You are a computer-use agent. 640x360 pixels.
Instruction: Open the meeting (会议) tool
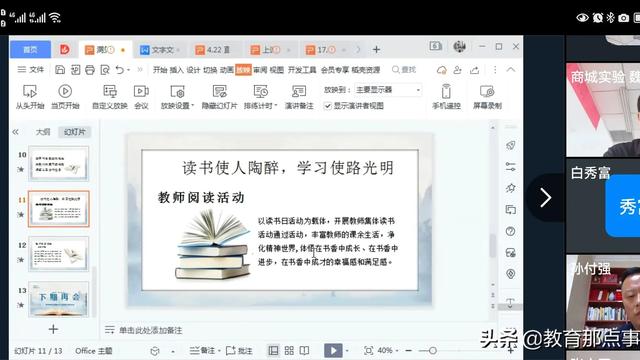point(141,97)
